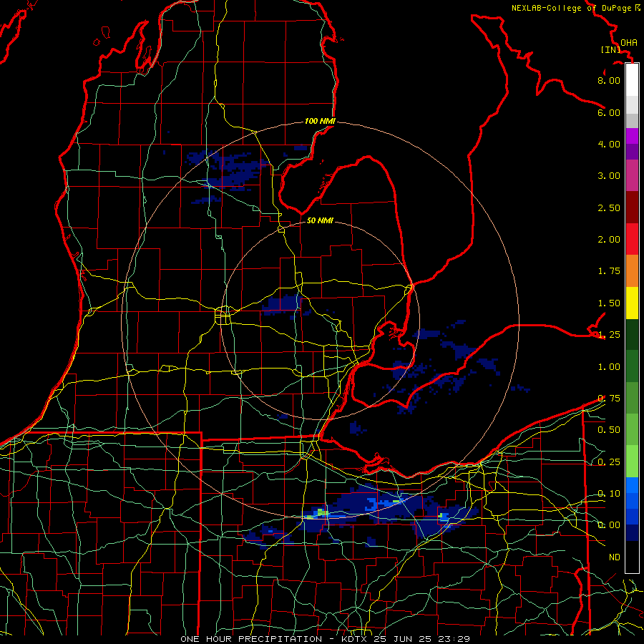The height and width of the screenshot is (644, 644).
Task: Click the [IN] units label
Action: (x=610, y=49)
